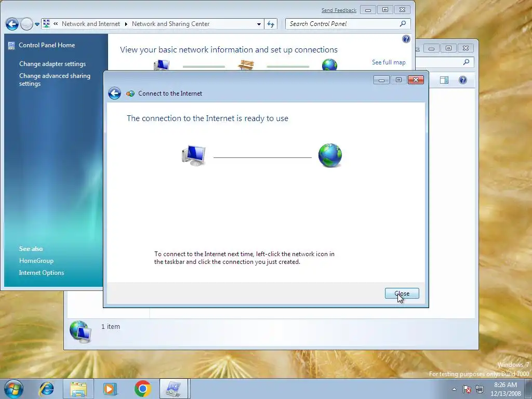
Task: Click the Control Panel Home icon in sidebar
Action: [11, 46]
